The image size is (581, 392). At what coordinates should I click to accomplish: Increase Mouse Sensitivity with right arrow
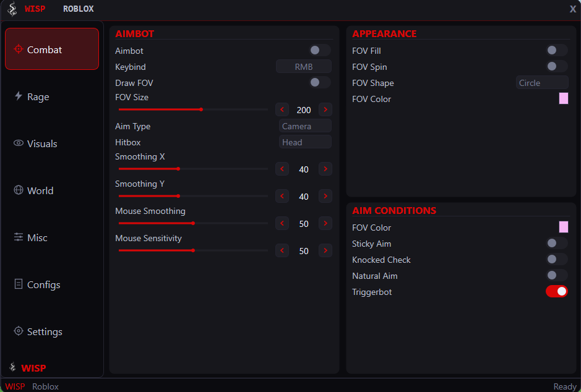pyautogui.click(x=325, y=250)
